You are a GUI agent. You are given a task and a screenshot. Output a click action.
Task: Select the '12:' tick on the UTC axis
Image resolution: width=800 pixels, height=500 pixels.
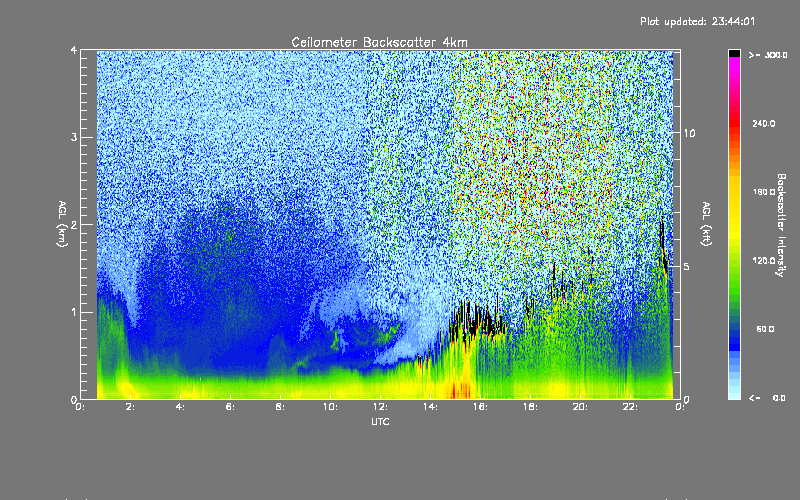380,407
